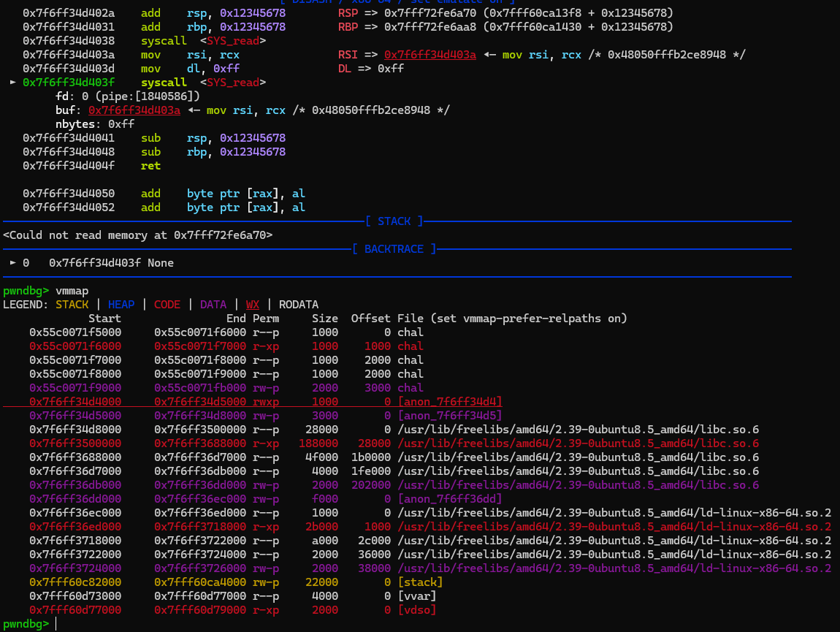Click the typed vmmap command text
This screenshot has height=632, width=840.
(x=72, y=291)
